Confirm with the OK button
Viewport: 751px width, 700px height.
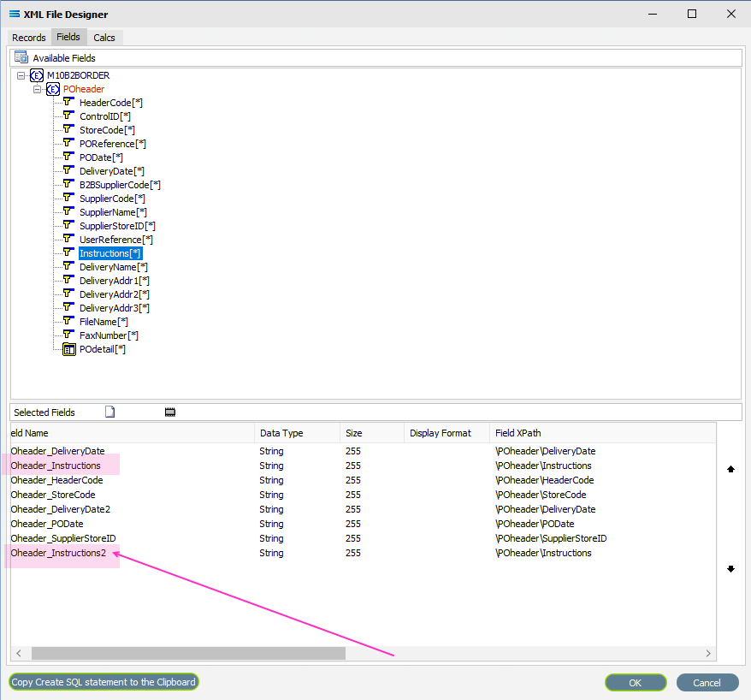click(x=636, y=683)
